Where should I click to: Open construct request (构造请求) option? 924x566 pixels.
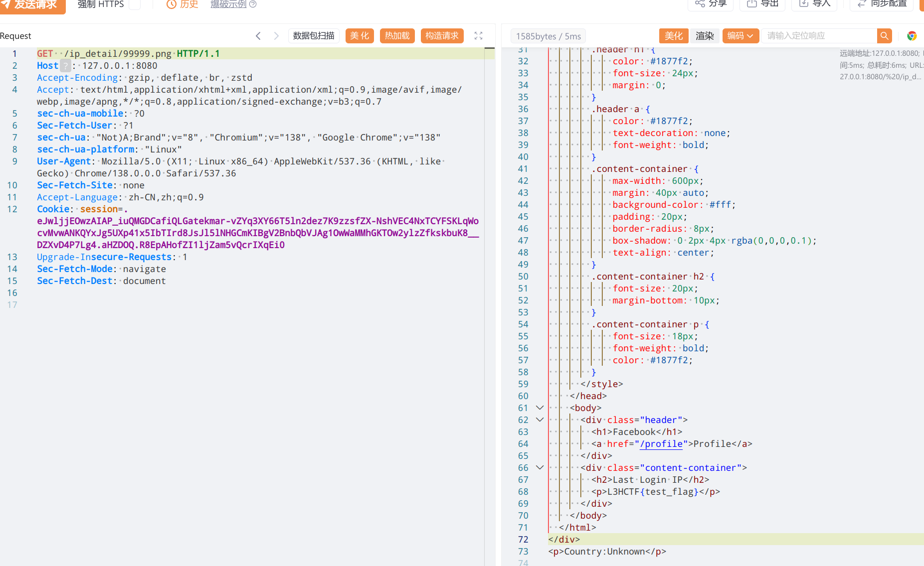[x=442, y=36]
